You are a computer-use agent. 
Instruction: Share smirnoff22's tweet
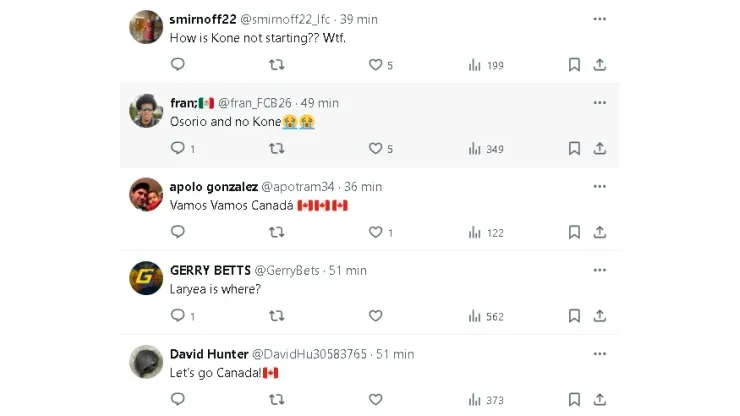(600, 65)
